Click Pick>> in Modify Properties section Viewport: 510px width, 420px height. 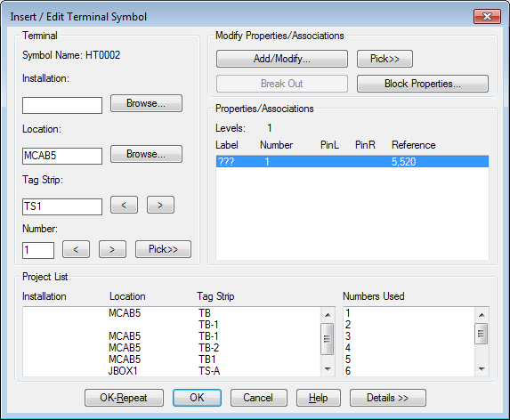[385, 59]
